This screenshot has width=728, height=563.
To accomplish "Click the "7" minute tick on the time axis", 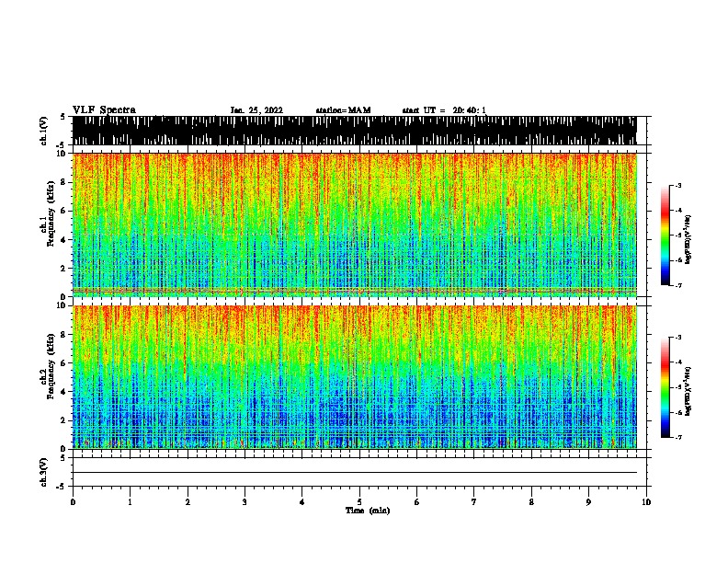I will [x=474, y=502].
